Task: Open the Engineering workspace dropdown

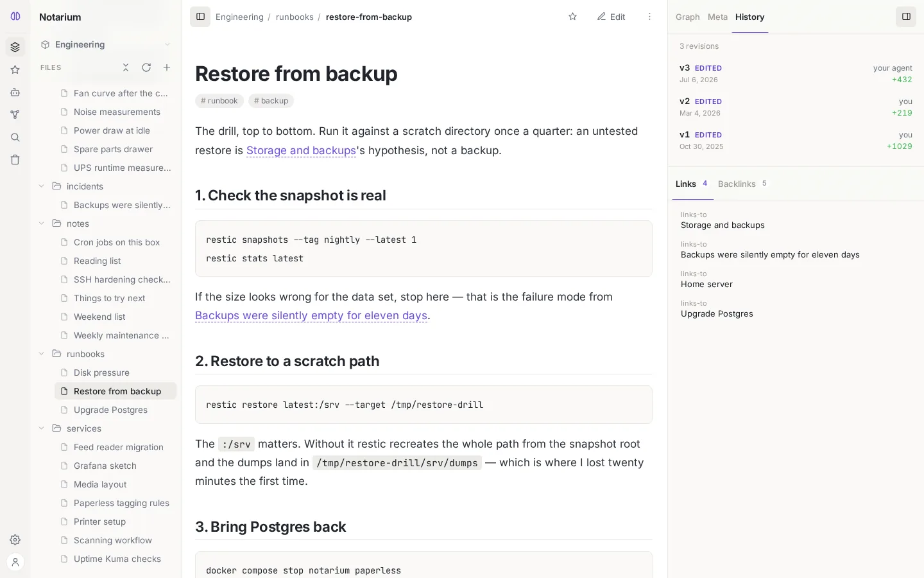Action: point(106,44)
